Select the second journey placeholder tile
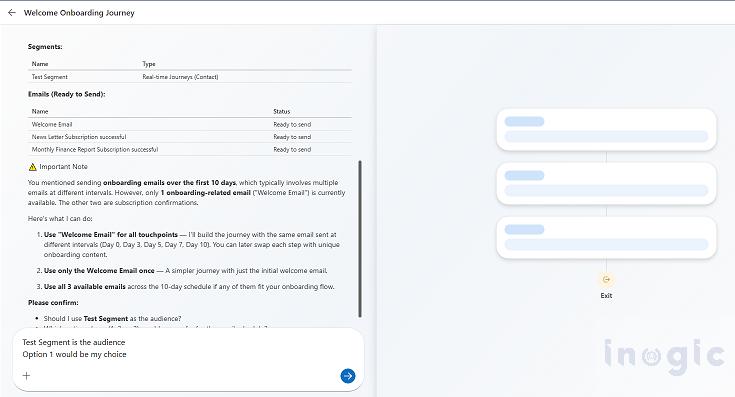 coord(606,184)
